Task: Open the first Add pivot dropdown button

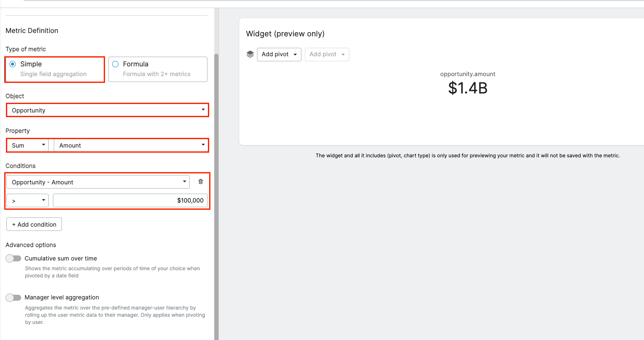Action: coord(279,55)
